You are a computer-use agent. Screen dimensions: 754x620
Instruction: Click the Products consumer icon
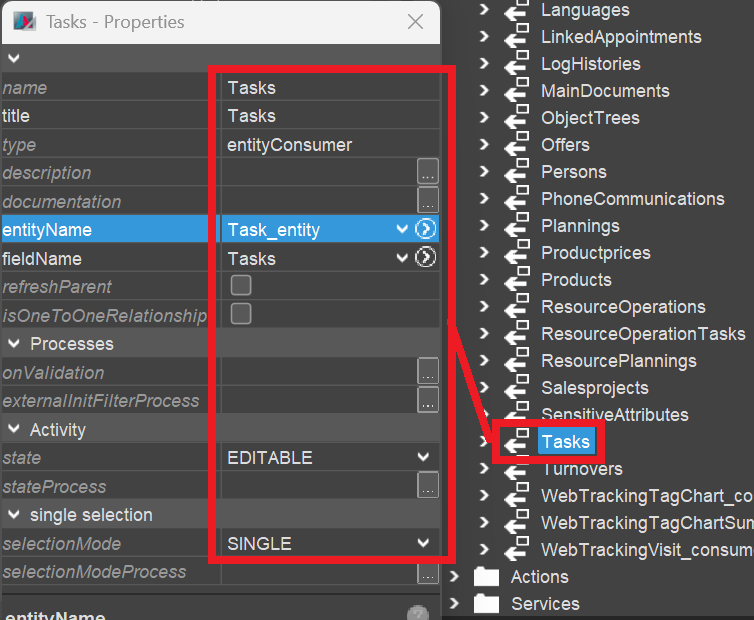click(x=515, y=280)
